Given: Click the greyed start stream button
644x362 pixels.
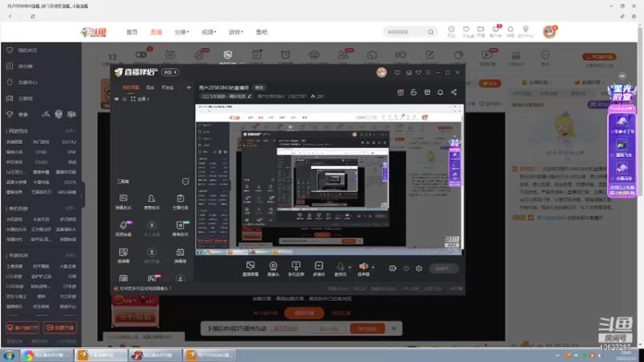Looking at the screenshot, I should click(x=444, y=269).
